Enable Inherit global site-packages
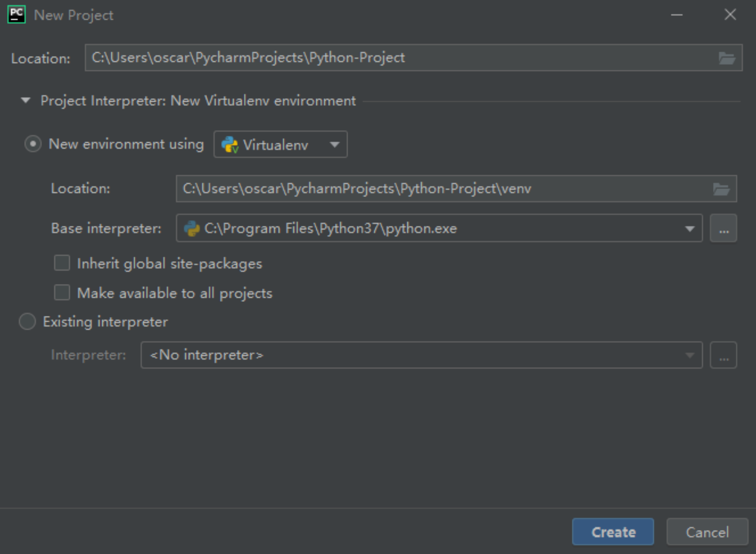The image size is (756, 554). [x=62, y=263]
